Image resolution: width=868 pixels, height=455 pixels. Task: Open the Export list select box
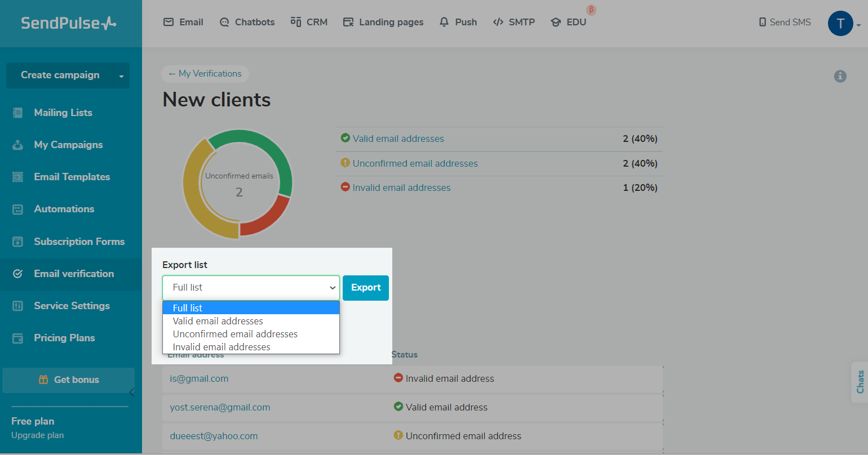pyautogui.click(x=251, y=288)
